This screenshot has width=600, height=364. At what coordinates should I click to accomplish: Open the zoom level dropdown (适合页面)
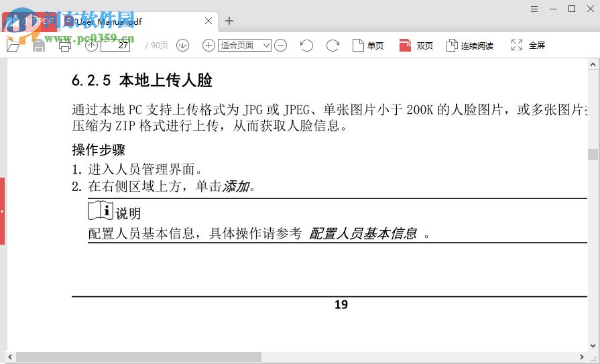click(245, 46)
